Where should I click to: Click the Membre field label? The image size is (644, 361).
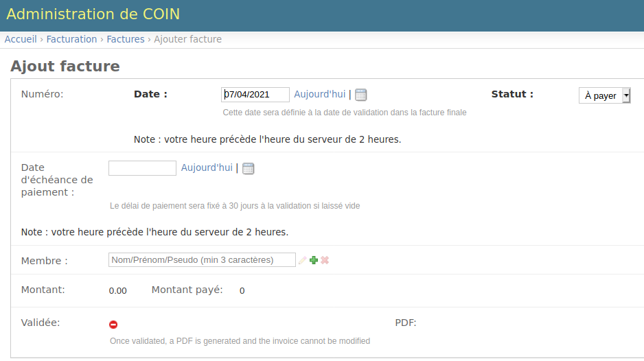click(45, 261)
